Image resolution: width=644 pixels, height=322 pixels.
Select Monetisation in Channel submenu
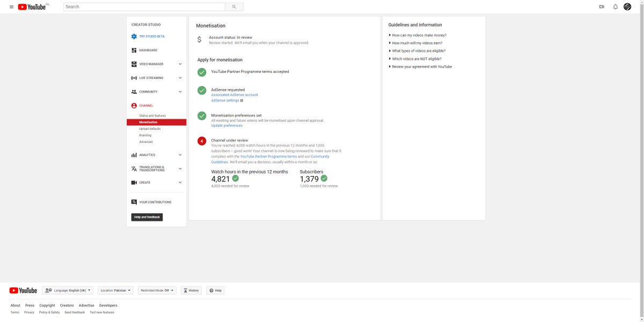click(x=157, y=122)
